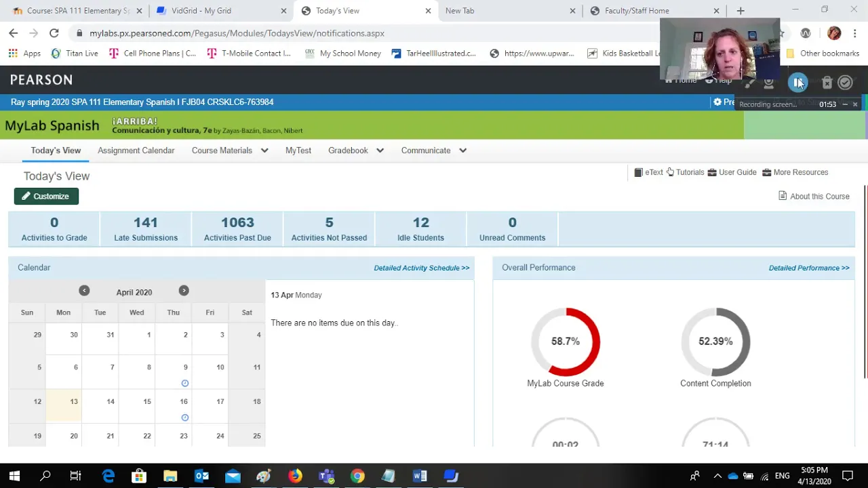The width and height of the screenshot is (868, 488).
Task: Open the notification center icon
Action: pos(848,476)
